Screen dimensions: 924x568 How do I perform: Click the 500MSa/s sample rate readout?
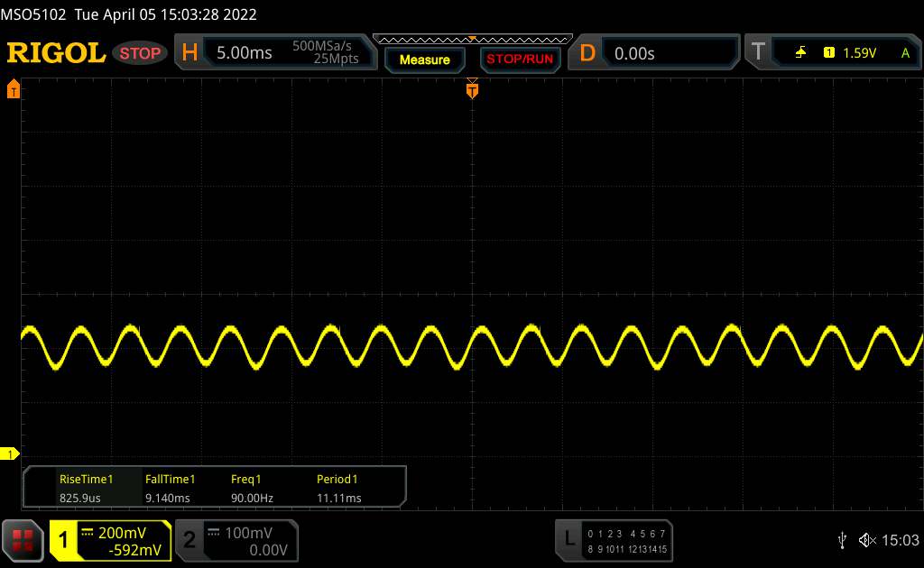(322, 46)
